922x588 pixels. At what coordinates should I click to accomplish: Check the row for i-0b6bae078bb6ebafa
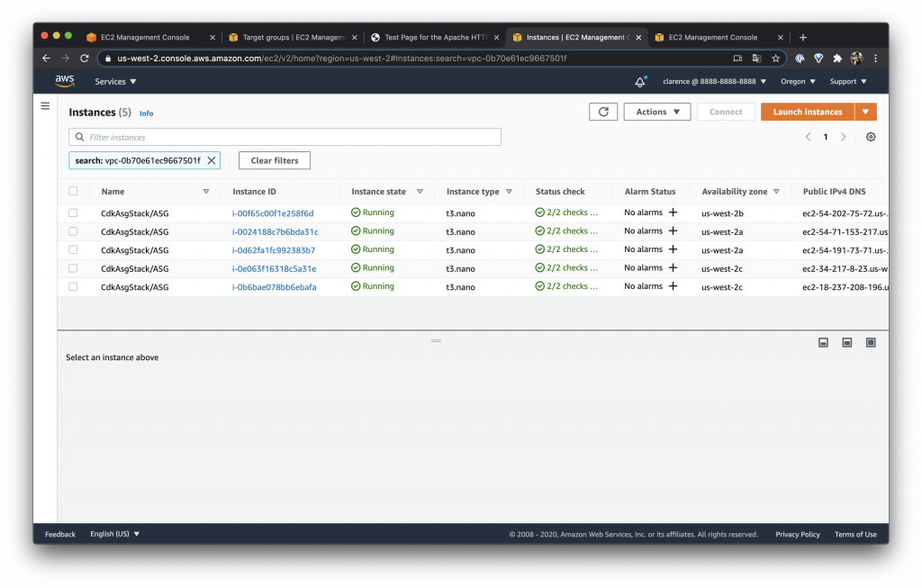73,287
